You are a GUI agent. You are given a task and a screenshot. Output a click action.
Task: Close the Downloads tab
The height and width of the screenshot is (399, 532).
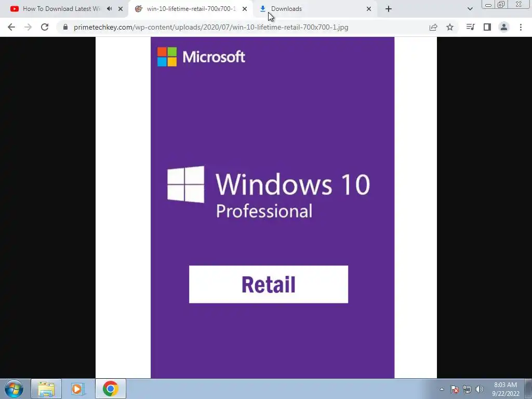(x=369, y=9)
